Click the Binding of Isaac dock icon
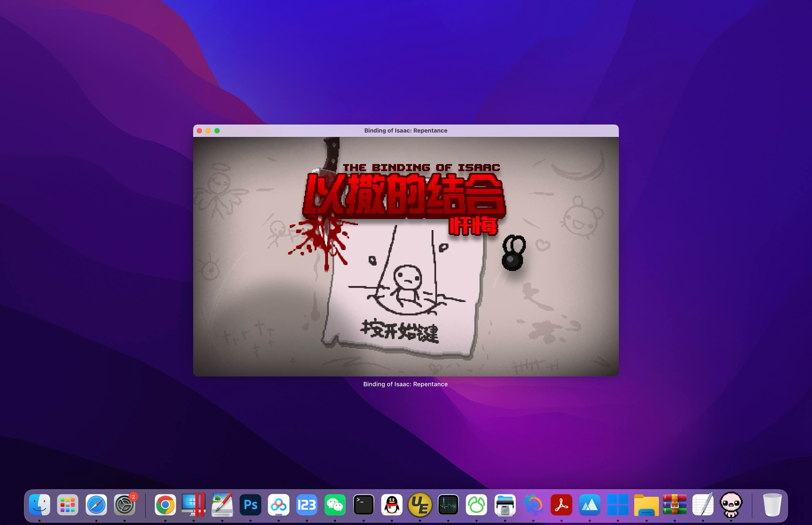This screenshot has width=812, height=525. pyautogui.click(x=731, y=504)
